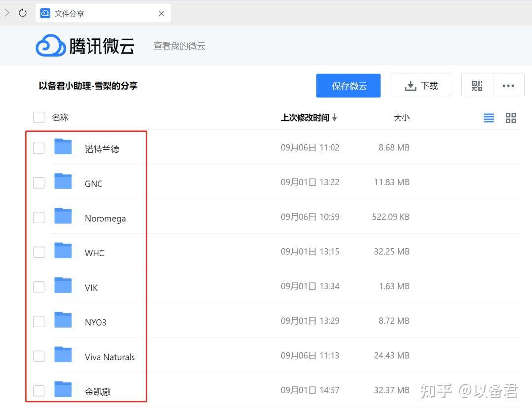Click the 大小 column header
The width and height of the screenshot is (532, 413).
coord(402,117)
